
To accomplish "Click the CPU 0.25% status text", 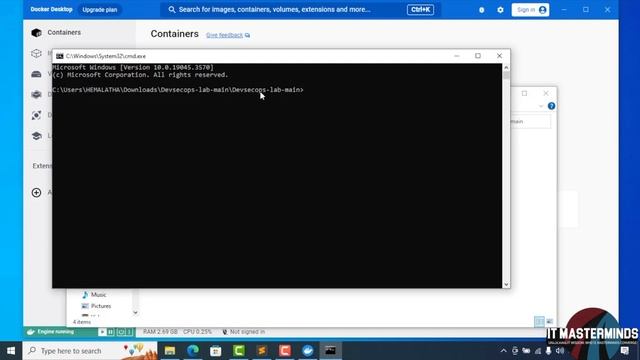I will point(197,332).
